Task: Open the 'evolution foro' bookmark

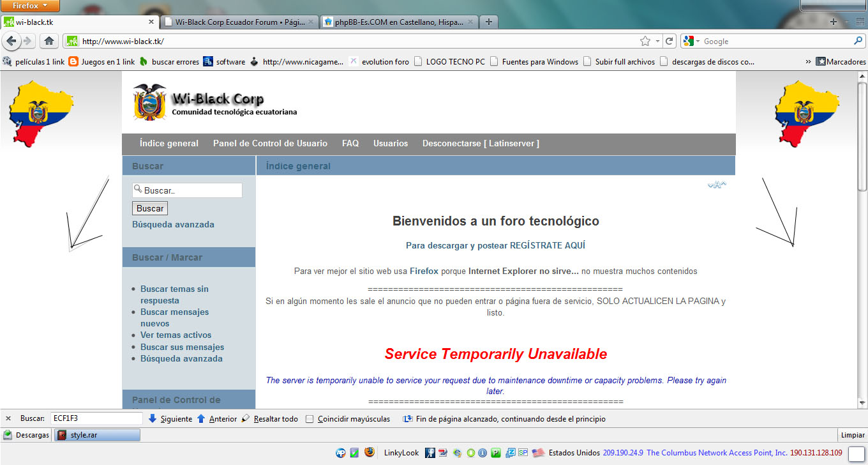Action: click(x=379, y=62)
